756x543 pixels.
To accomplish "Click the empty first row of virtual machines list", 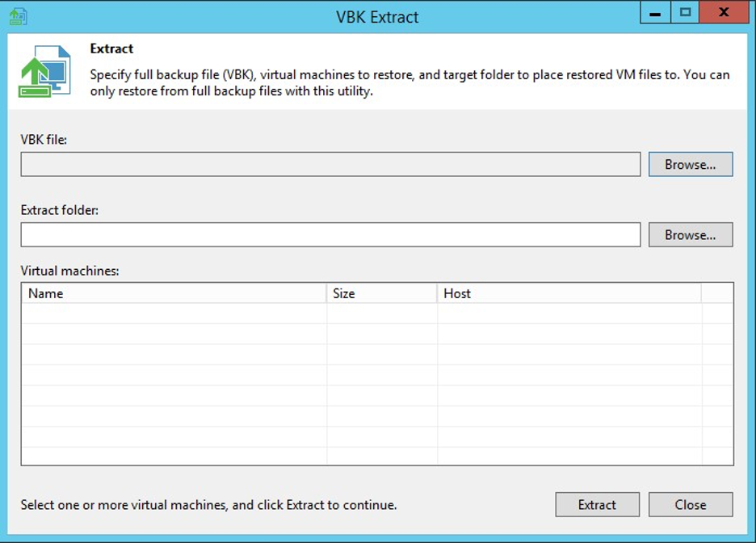I will click(377, 314).
